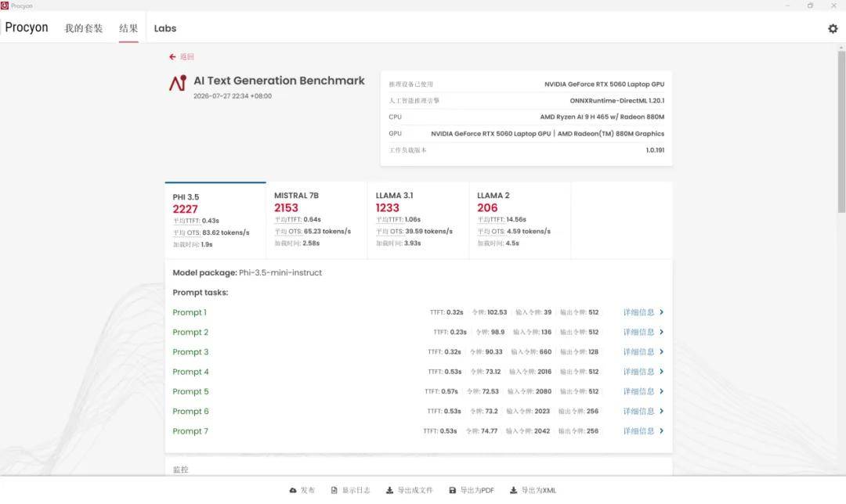Expand Prompt 5 details chevron

tap(661, 391)
